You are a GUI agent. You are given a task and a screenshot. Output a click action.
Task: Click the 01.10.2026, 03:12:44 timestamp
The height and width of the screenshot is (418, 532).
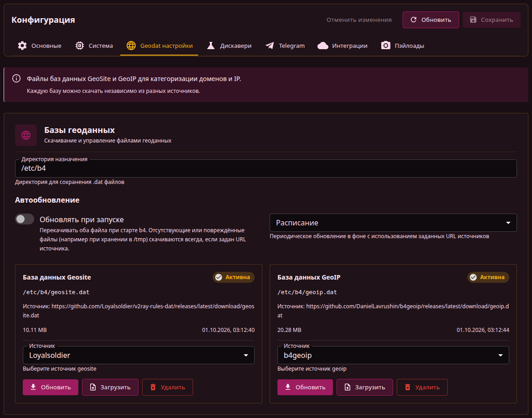coord(483,330)
